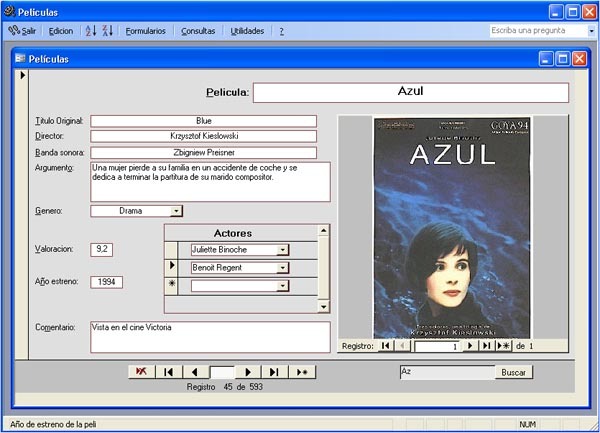Screen dimensions: 600x433
Task: Open the Utilidades menu
Action: pos(247,31)
